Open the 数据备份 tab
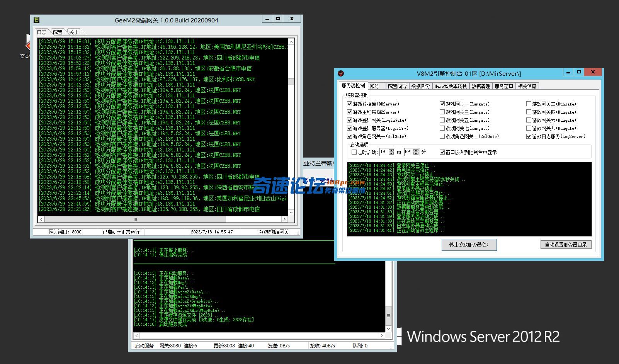The height and width of the screenshot is (364, 619). [x=420, y=86]
